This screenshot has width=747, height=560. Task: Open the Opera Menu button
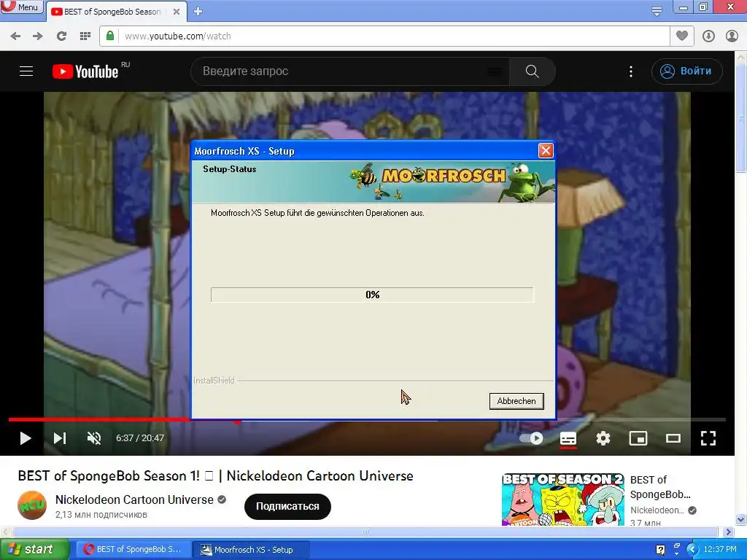tap(21, 7)
